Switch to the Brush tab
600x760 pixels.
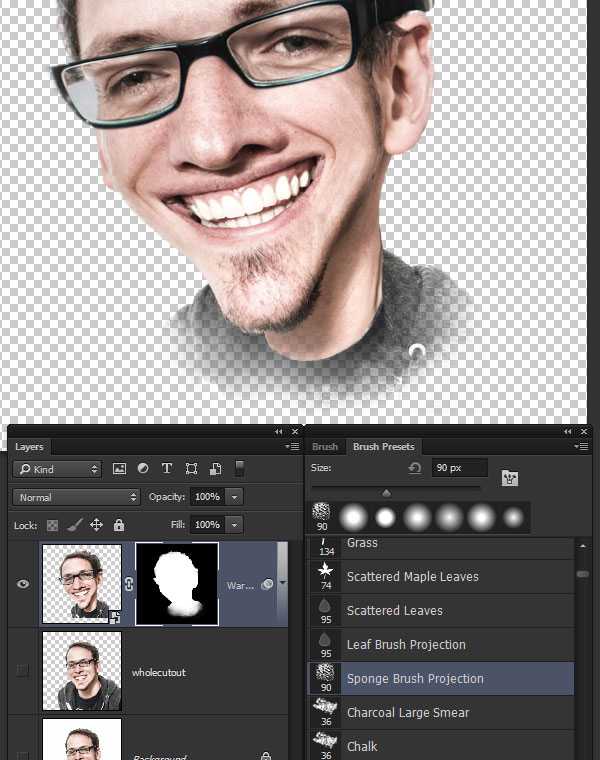[x=325, y=446]
